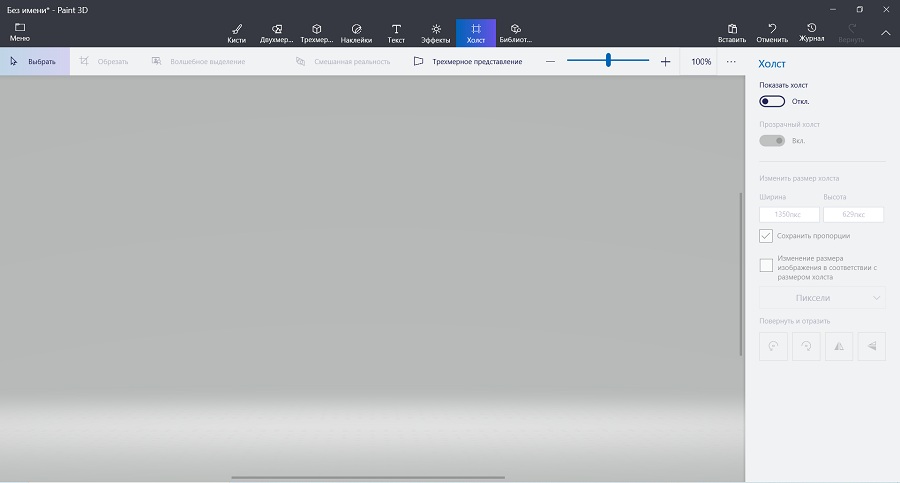Expand the Пиксели units dropdown
This screenshot has height=483, width=900.
[822, 298]
